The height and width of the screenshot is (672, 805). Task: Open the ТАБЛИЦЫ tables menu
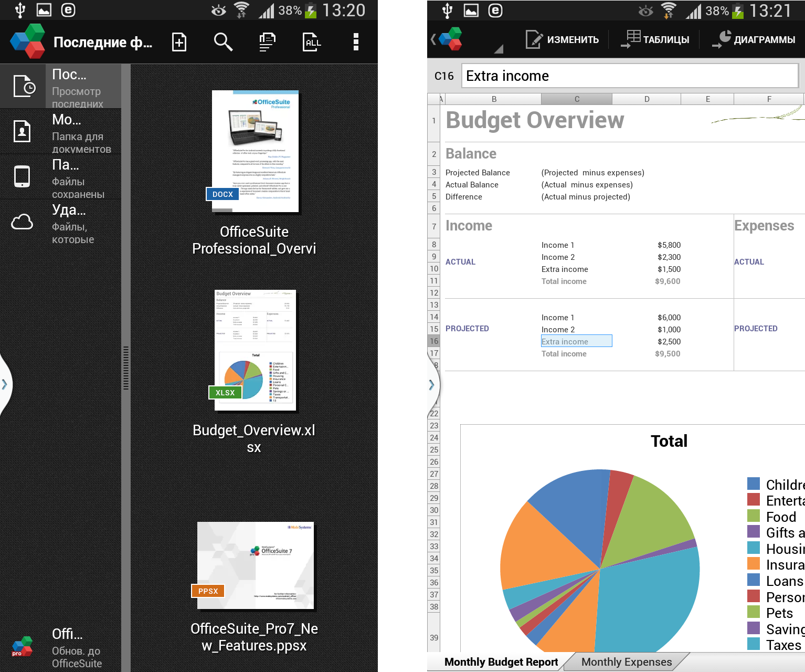655,39
